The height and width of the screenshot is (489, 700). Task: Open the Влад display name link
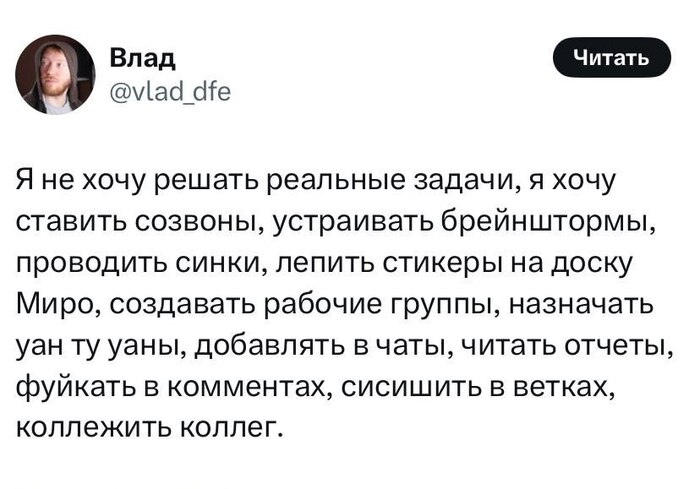click(x=143, y=58)
